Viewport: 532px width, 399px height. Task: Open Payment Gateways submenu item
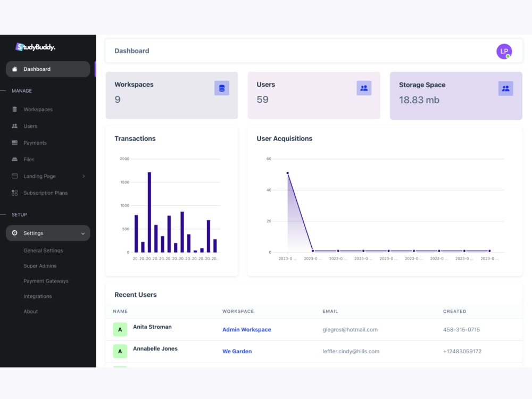(x=46, y=281)
